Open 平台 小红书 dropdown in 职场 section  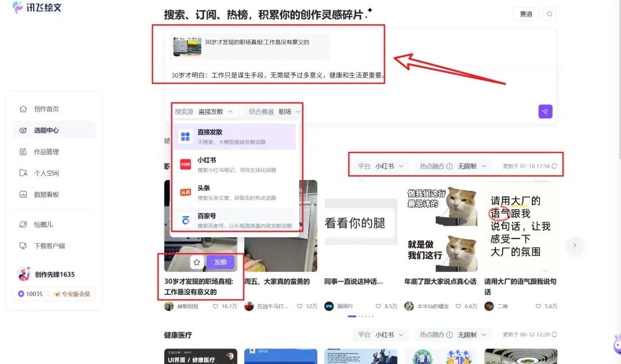click(x=380, y=166)
